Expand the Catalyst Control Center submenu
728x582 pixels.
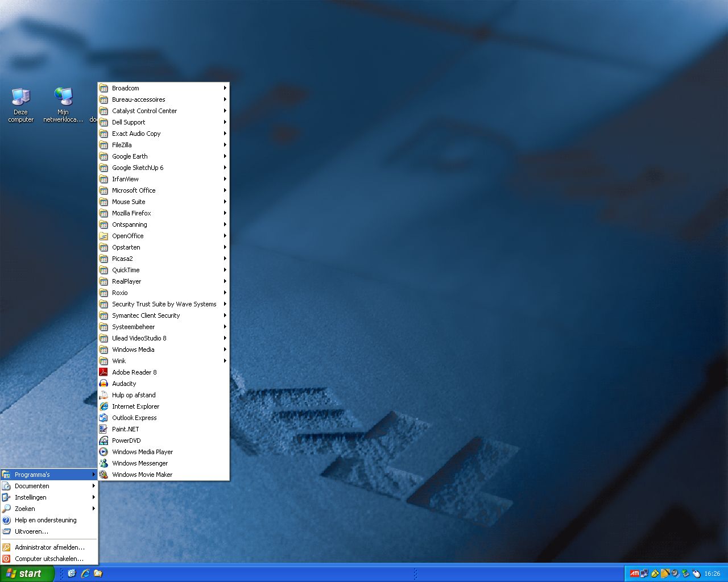[x=164, y=111]
